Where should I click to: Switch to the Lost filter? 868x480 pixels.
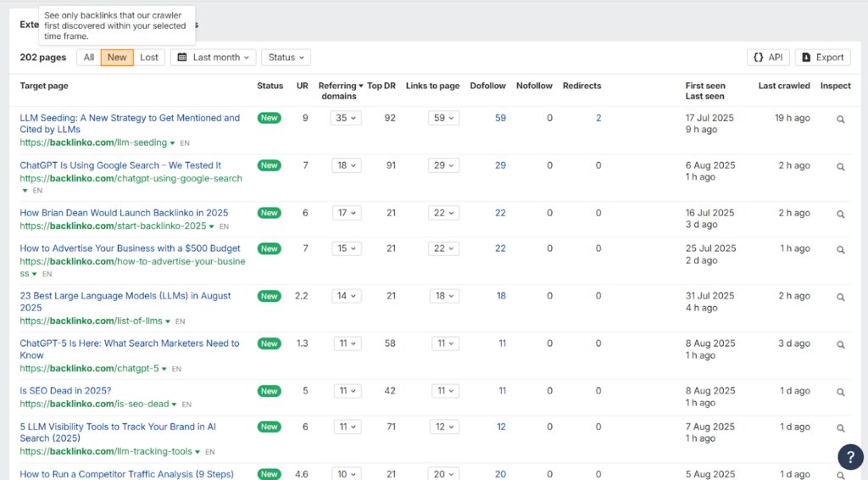(149, 57)
